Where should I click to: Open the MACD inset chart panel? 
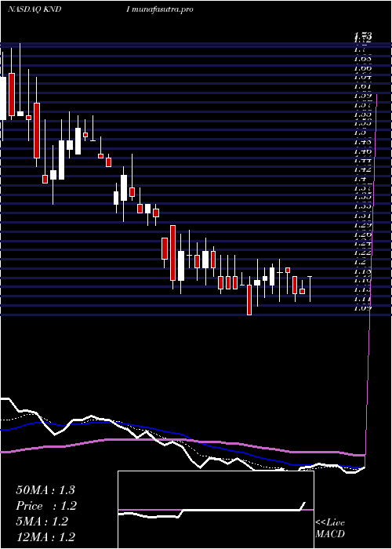[x=216, y=510]
